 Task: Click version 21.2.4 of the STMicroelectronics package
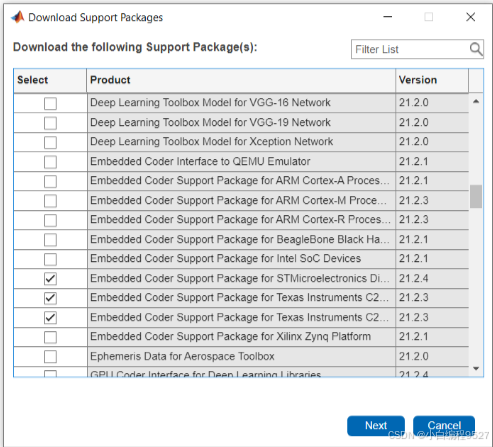pos(414,278)
